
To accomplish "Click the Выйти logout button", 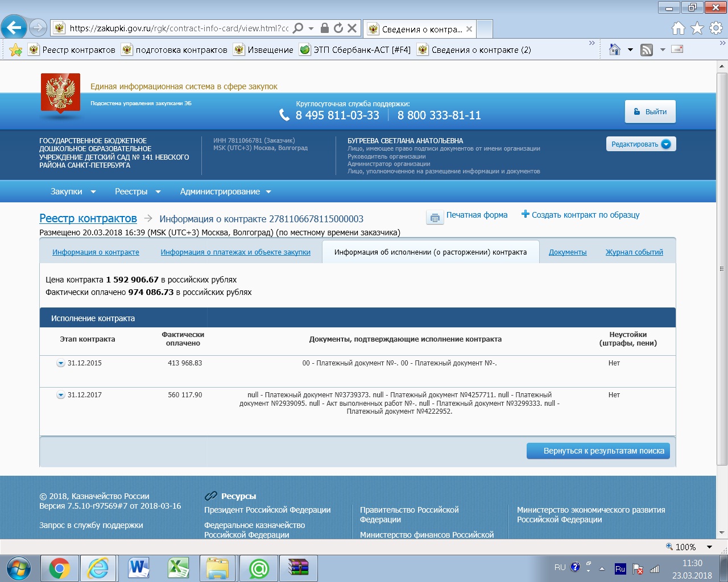I will pos(651,111).
